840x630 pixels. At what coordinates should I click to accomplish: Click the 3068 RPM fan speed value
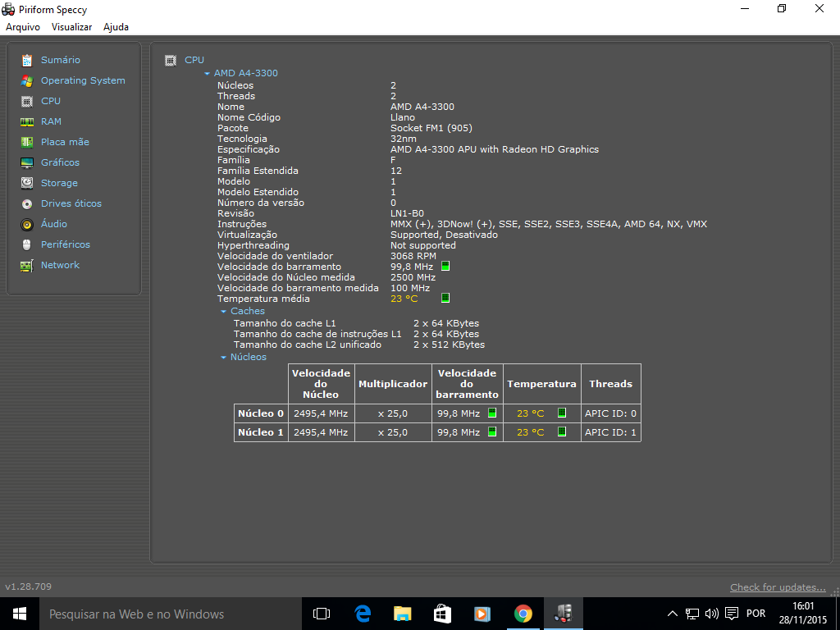click(x=413, y=256)
